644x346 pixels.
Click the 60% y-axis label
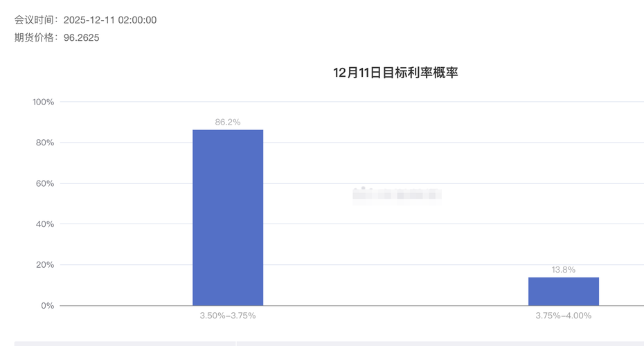45,183
